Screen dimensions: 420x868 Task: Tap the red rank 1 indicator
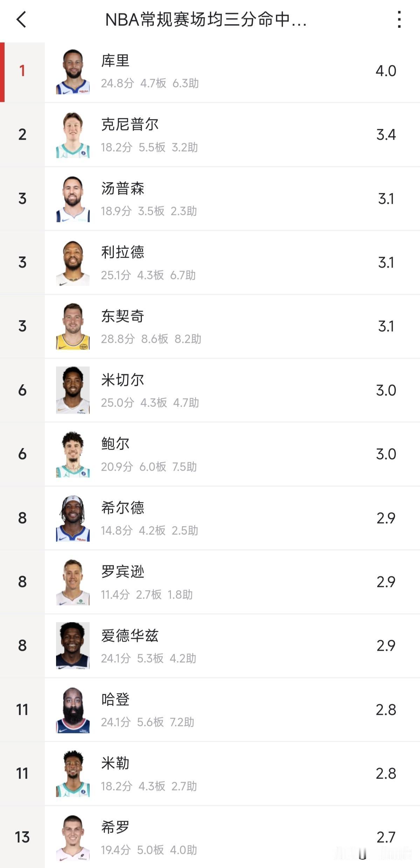(x=22, y=71)
